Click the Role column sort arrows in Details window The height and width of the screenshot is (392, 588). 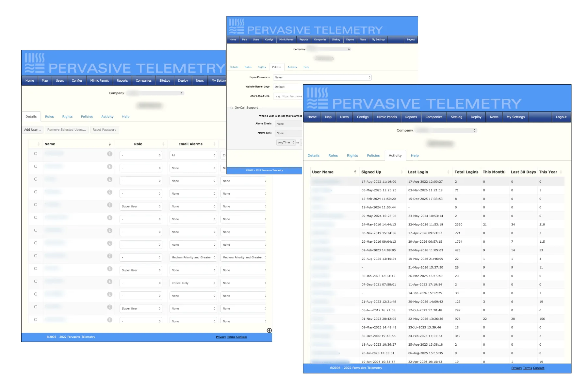(x=163, y=144)
